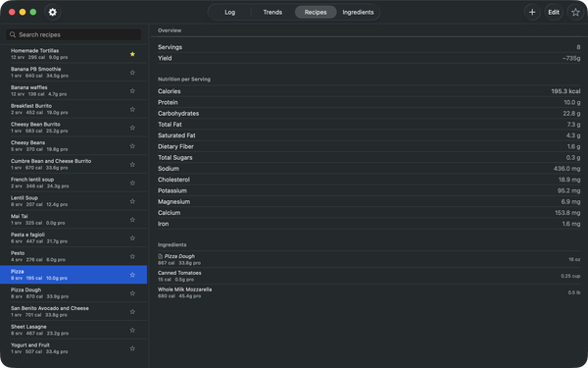Image resolution: width=588 pixels, height=368 pixels.
Task: Click the Canned Tomatoes ingredient row
Action: point(369,276)
